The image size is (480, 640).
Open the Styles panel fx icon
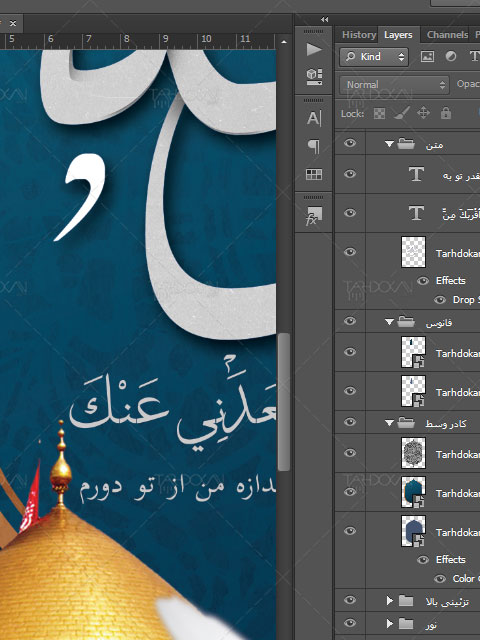(314, 216)
